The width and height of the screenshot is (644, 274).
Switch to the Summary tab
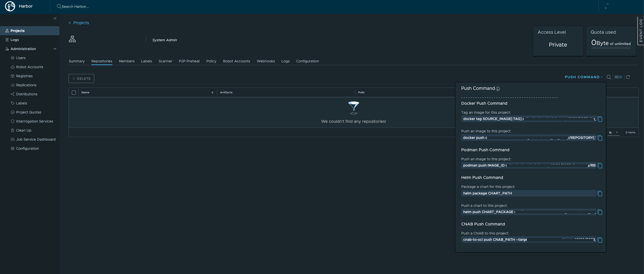77,61
